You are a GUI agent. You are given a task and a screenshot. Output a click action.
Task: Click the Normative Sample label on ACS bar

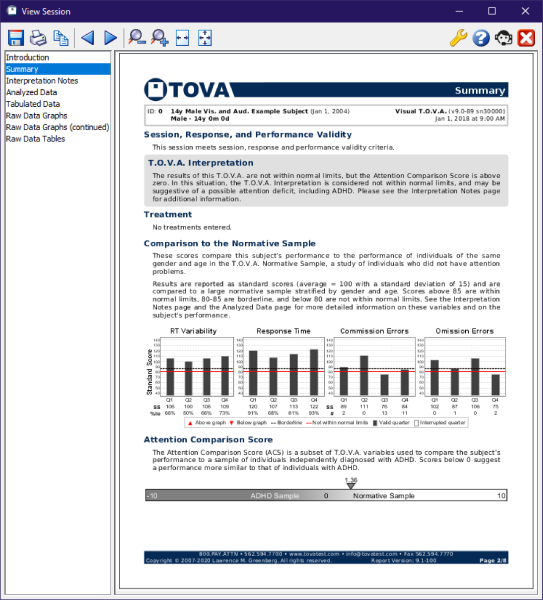tap(383, 496)
